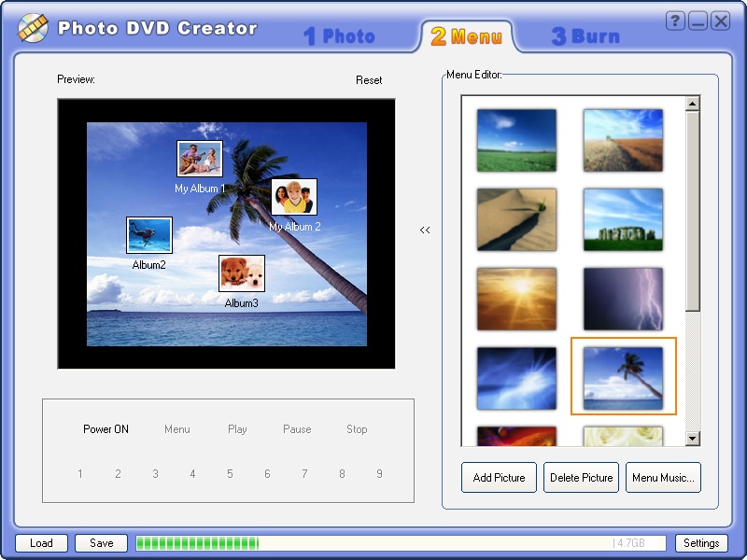The width and height of the screenshot is (747, 560).
Task: Open the Settings button
Action: [701, 543]
